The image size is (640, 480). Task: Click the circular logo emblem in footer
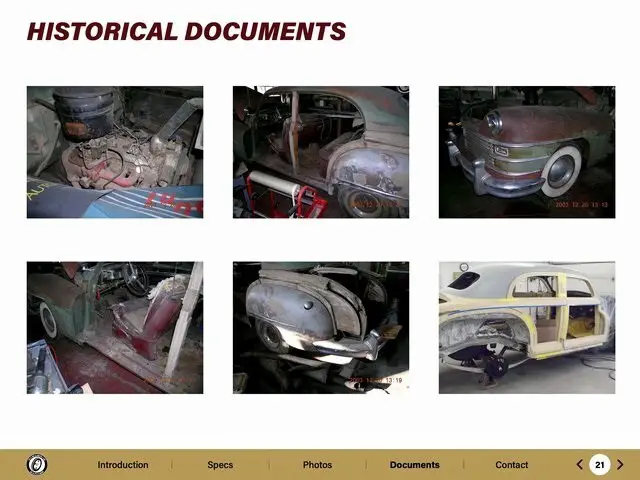[x=37, y=464]
